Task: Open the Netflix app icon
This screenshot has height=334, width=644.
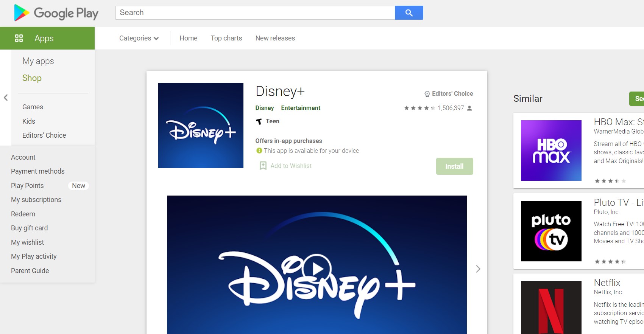Action: pos(551,308)
